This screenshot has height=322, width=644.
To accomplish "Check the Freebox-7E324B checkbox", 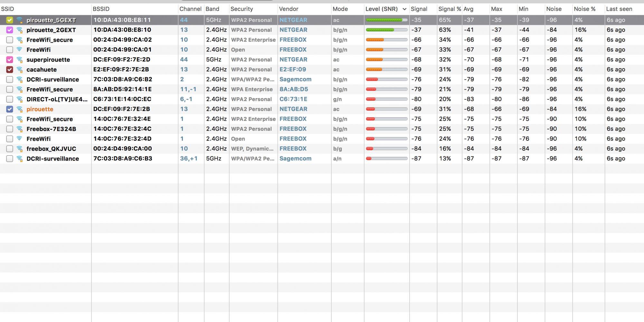I will pos(10,129).
